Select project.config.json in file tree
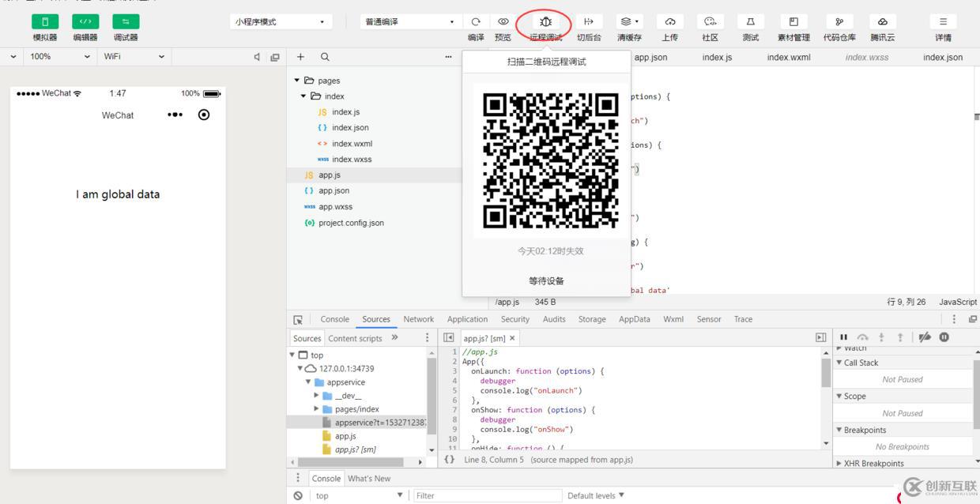980x504 pixels. coord(351,223)
